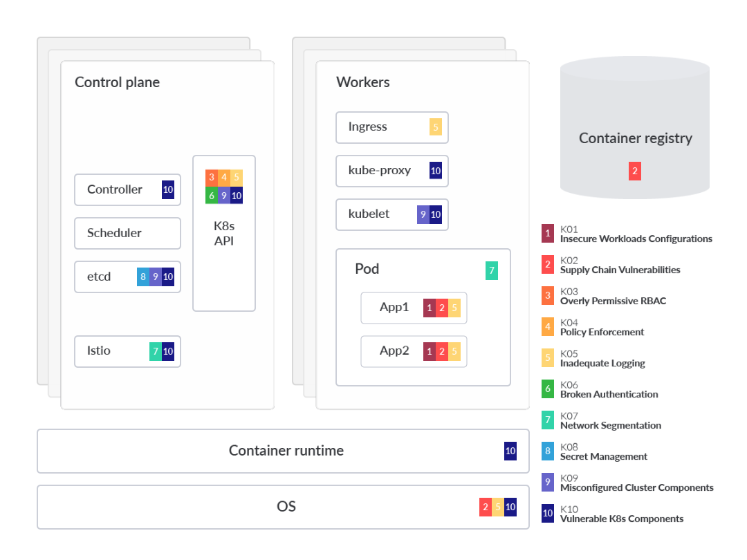Click the purple 9 badge on kubelet

[423, 214]
